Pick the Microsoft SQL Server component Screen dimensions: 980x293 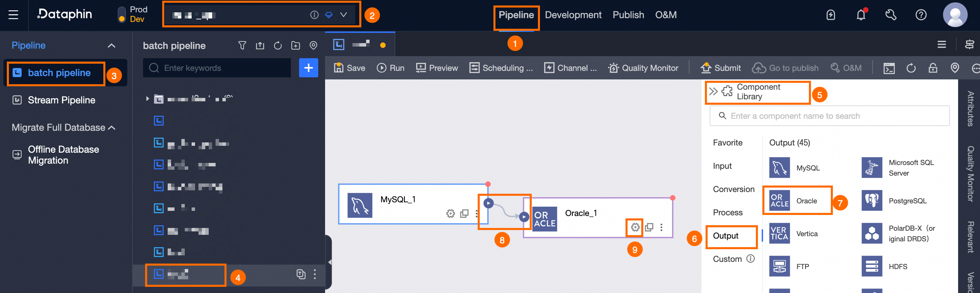tap(898, 168)
